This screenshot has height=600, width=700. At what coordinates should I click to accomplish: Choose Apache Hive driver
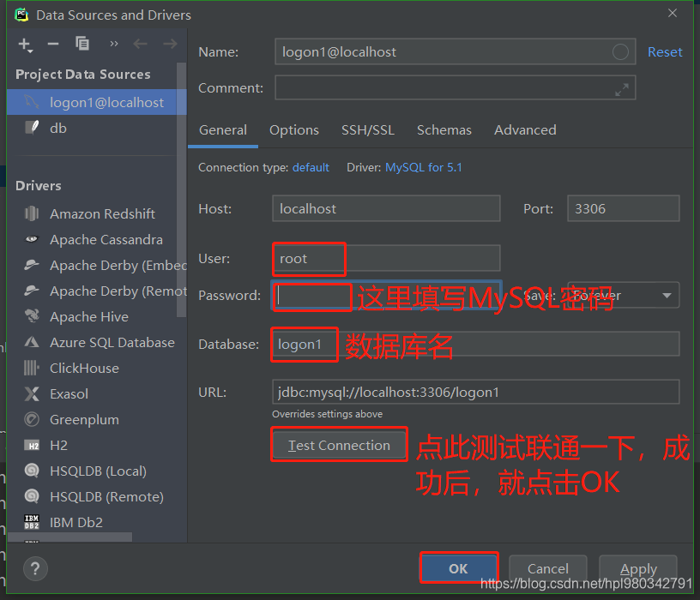96,317
